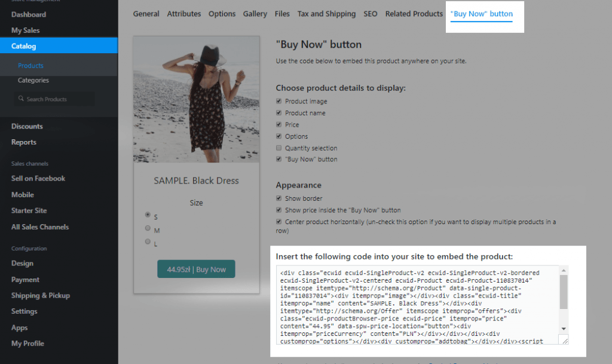The image size is (612, 364).
Task: Open Reports in sidebar
Action: (24, 142)
